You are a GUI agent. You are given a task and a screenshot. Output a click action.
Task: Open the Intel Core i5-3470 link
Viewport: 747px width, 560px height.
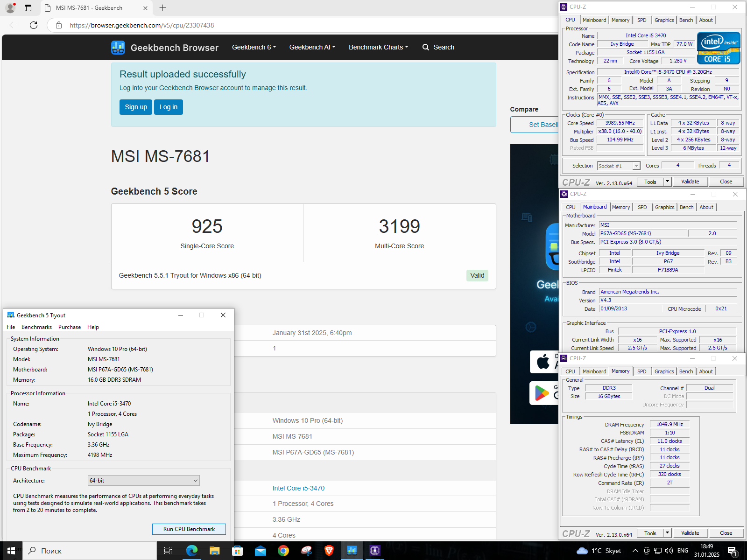click(298, 488)
